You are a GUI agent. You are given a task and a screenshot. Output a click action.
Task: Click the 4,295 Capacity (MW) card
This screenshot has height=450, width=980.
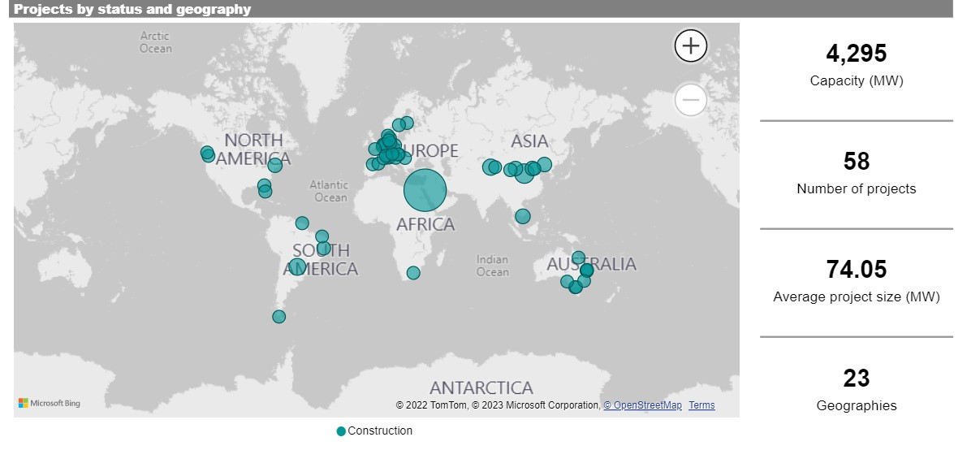pyautogui.click(x=857, y=65)
